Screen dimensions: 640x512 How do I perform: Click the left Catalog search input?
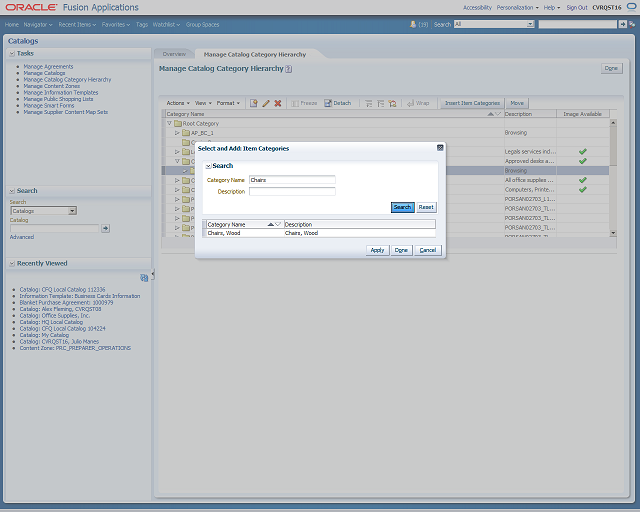tap(54, 228)
